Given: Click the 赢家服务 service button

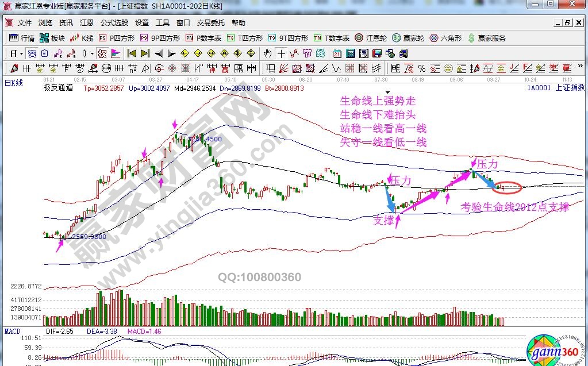Looking at the screenshot, I should click(x=488, y=38).
